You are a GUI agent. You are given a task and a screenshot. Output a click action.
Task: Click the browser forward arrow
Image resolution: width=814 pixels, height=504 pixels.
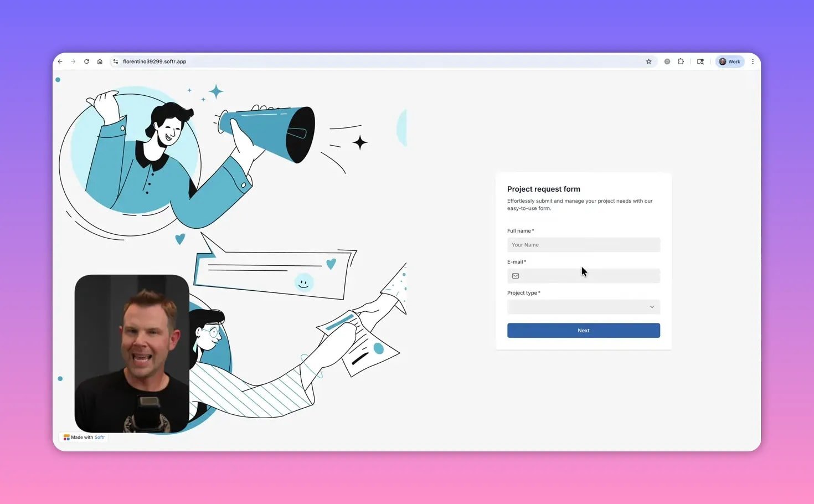pyautogui.click(x=73, y=61)
